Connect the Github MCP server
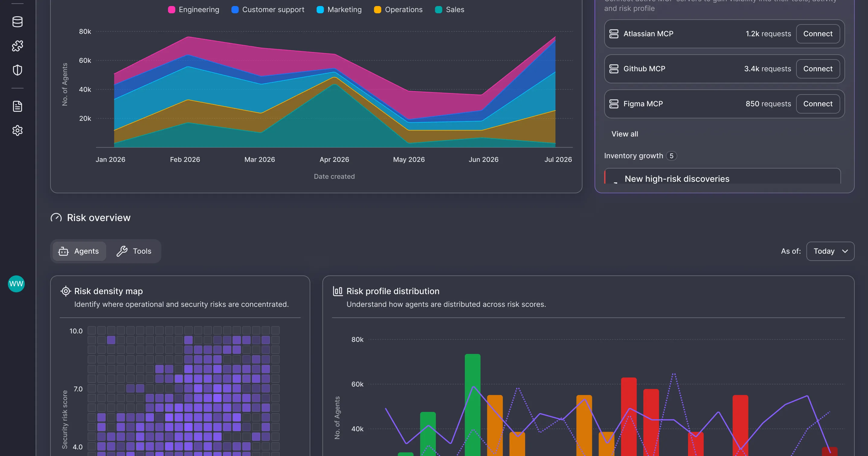The height and width of the screenshot is (456, 868). (x=818, y=69)
